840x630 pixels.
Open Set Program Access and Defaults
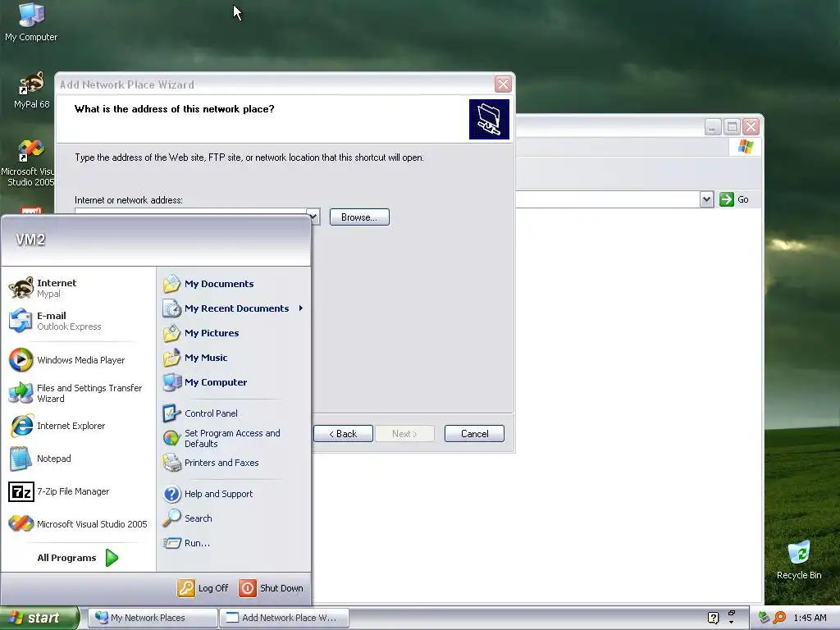[x=234, y=438]
